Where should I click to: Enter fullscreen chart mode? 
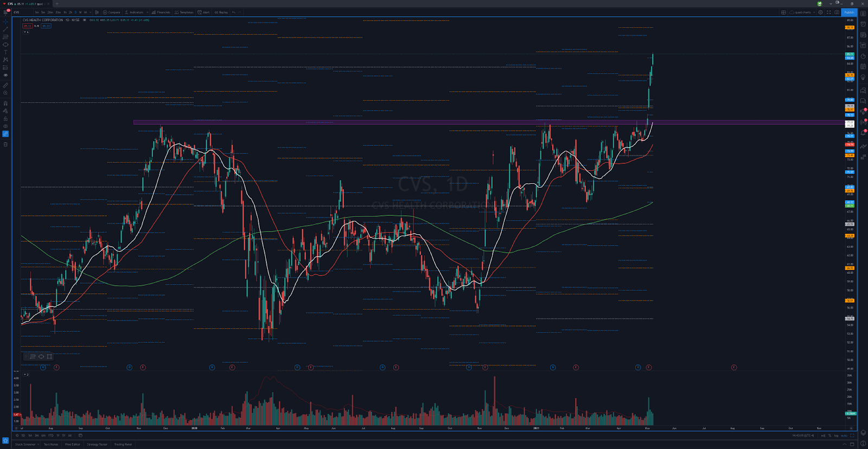tap(828, 12)
